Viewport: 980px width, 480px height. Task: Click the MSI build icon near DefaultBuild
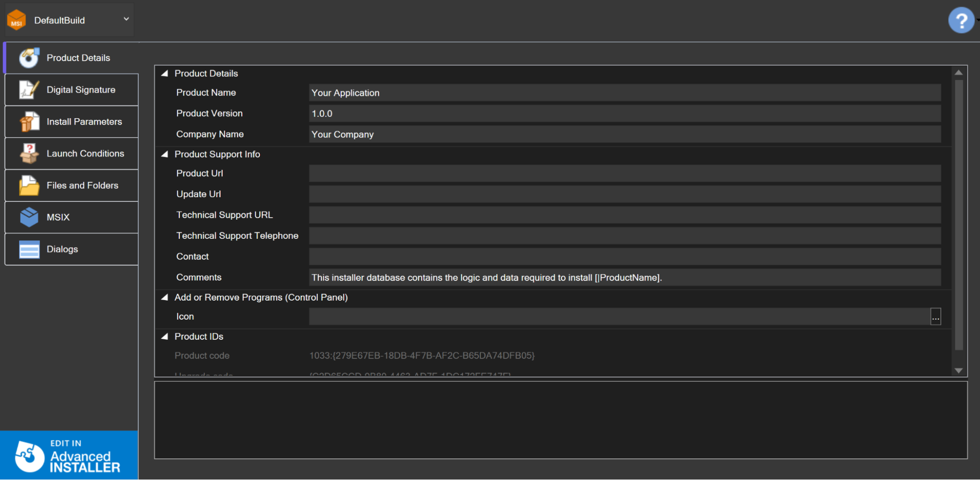(x=16, y=20)
